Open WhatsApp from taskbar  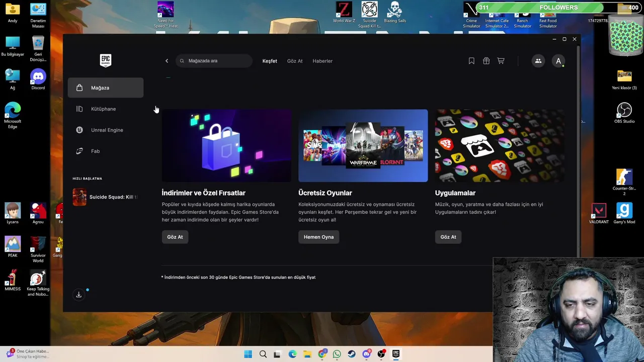pyautogui.click(x=337, y=354)
